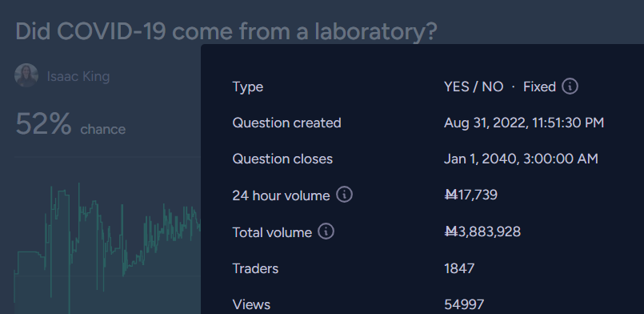Click the Question closes date Jan 1, 2040

click(x=521, y=159)
